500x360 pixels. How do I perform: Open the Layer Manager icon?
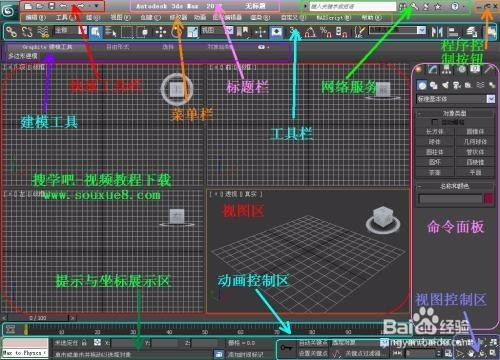click(x=471, y=32)
